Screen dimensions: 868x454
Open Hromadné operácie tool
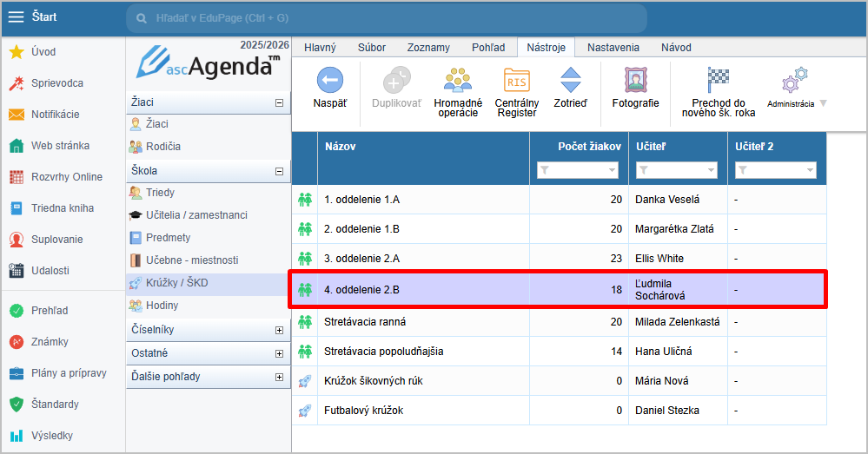[x=457, y=82]
